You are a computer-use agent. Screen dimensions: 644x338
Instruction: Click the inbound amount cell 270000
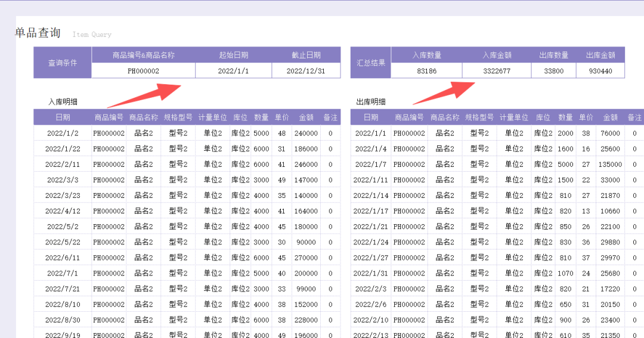click(x=306, y=258)
